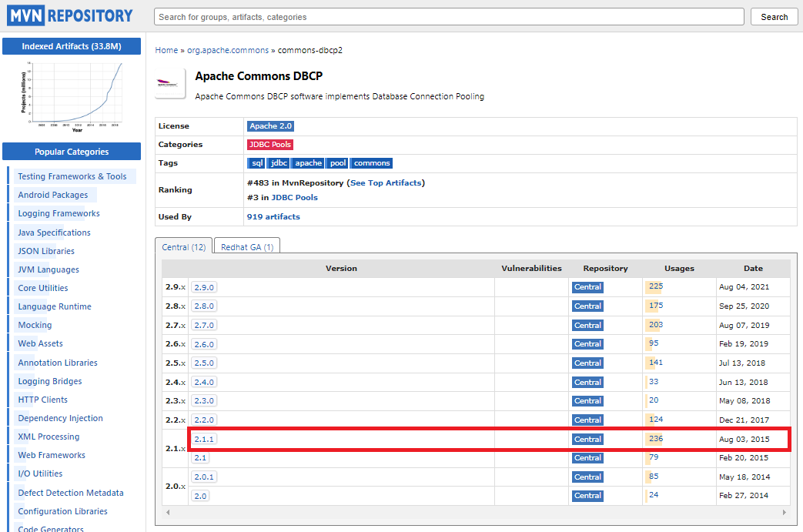Open Core Utilities category
Screen dimensions: 803x532
coord(43,288)
